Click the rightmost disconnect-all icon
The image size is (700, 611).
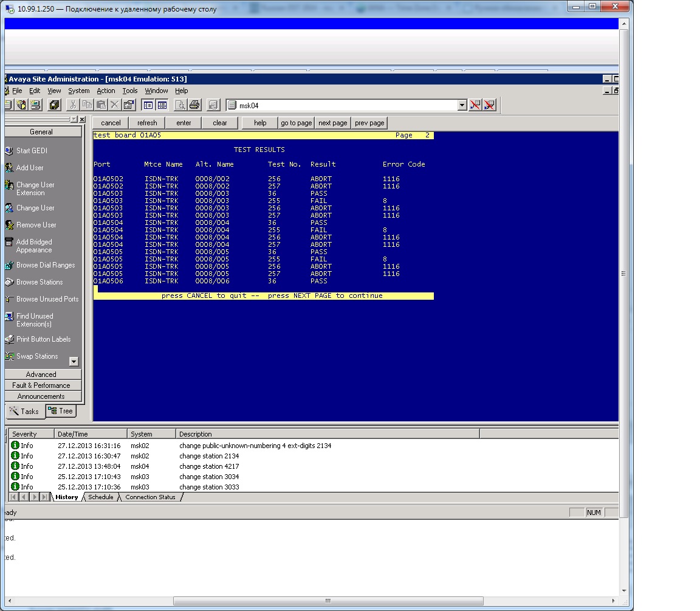[x=489, y=105]
